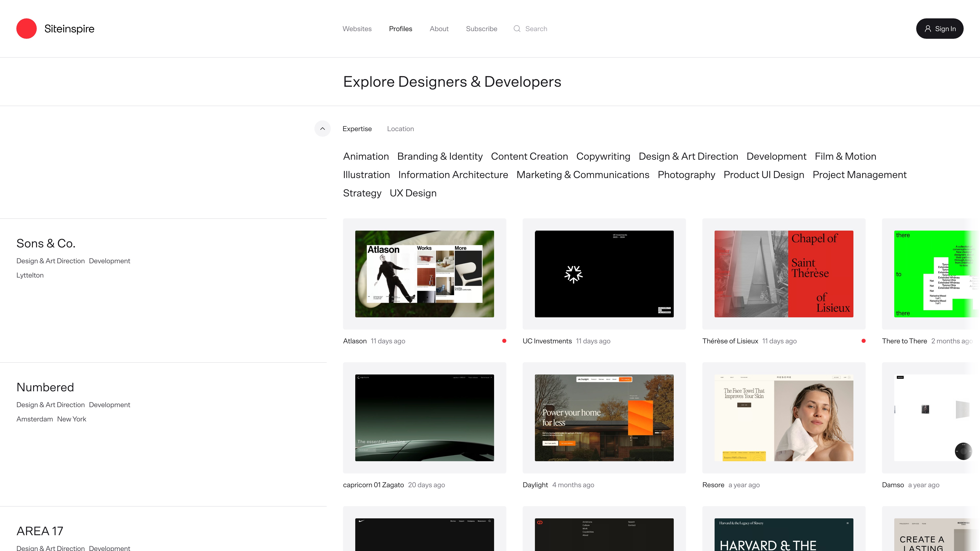Click Design & Art Direction under Sons & Co.
This screenshot has width=980, height=551.
[x=51, y=261]
